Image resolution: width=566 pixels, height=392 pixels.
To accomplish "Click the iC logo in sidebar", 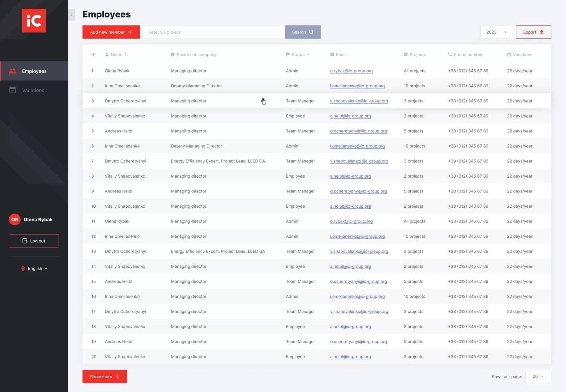I will pyautogui.click(x=34, y=21).
